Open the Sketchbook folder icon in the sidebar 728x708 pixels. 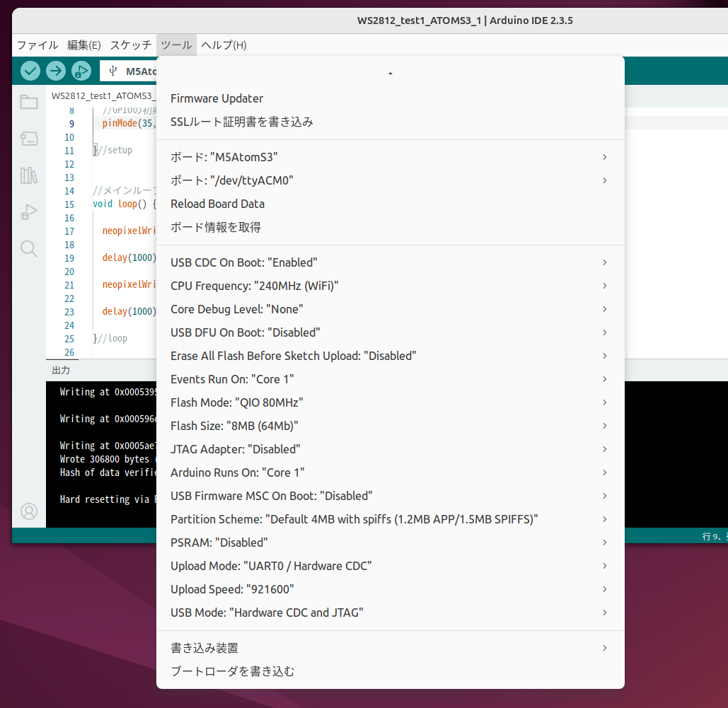(x=28, y=102)
